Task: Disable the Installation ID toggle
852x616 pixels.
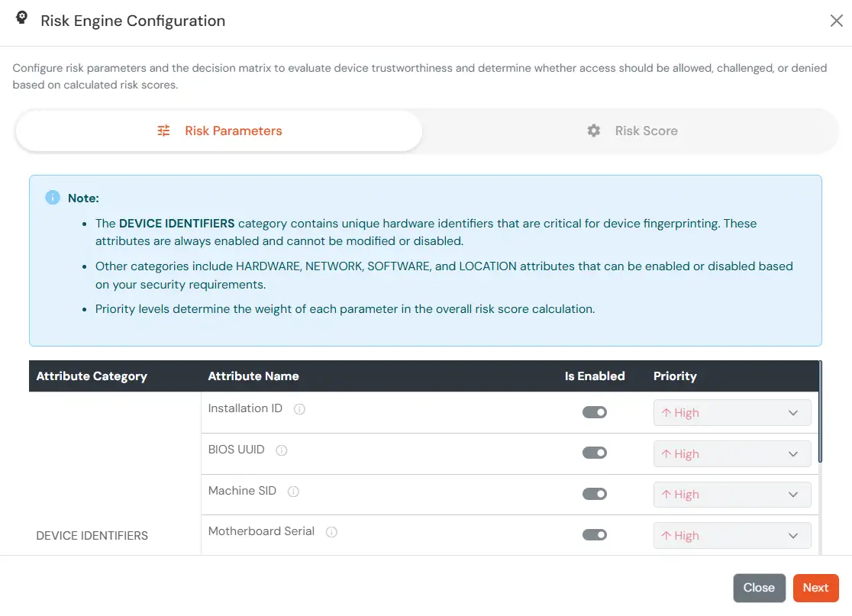Action: point(595,411)
